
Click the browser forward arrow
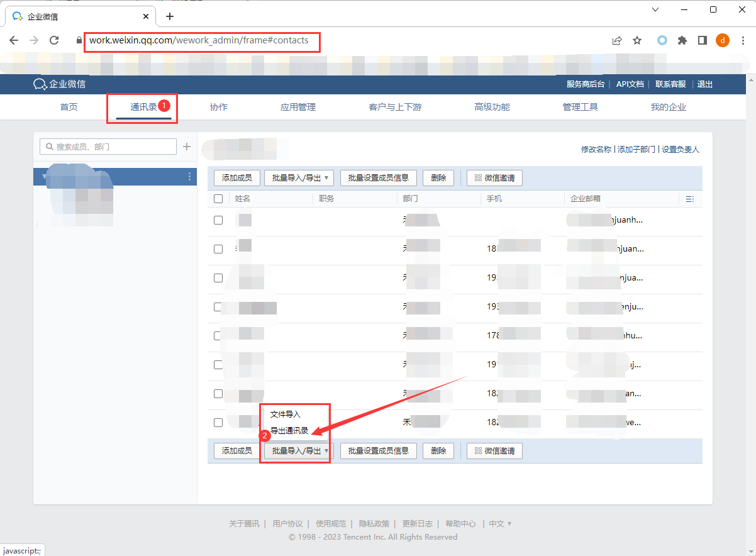[x=34, y=40]
